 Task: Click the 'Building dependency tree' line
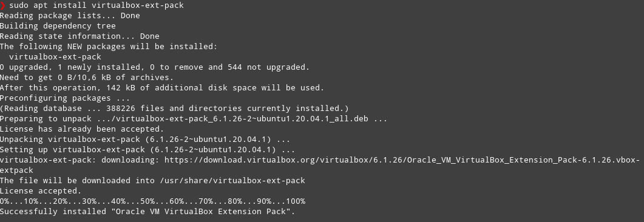pos(58,26)
